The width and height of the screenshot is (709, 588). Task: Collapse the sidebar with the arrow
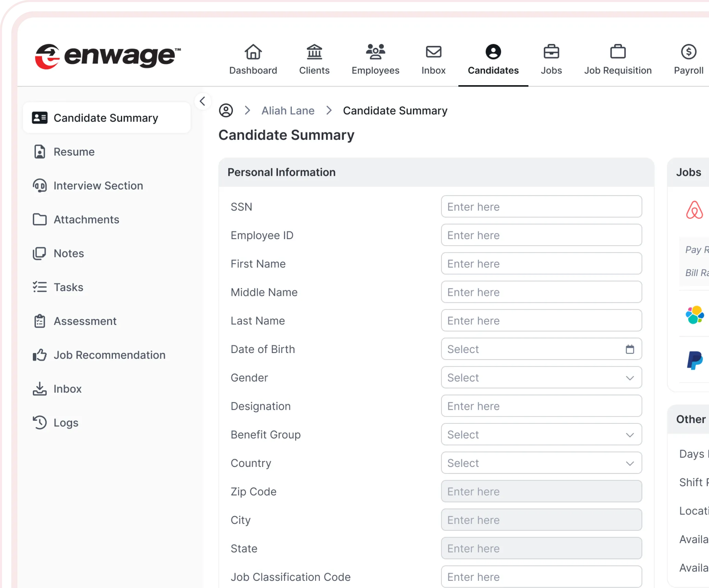coord(202,101)
